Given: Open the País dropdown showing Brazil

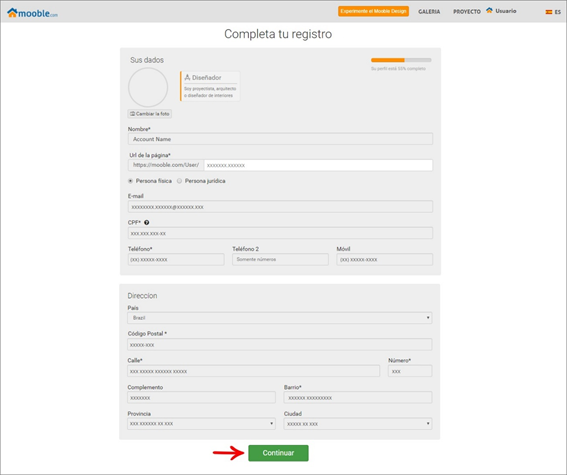Looking at the screenshot, I should [x=280, y=318].
